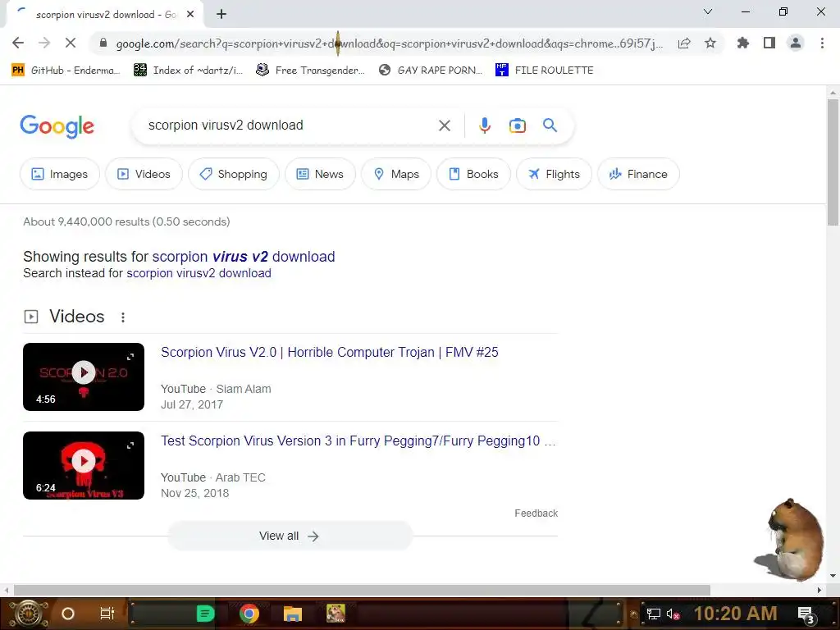The image size is (840, 630).
Task: Clear the search box text
Action: (444, 126)
